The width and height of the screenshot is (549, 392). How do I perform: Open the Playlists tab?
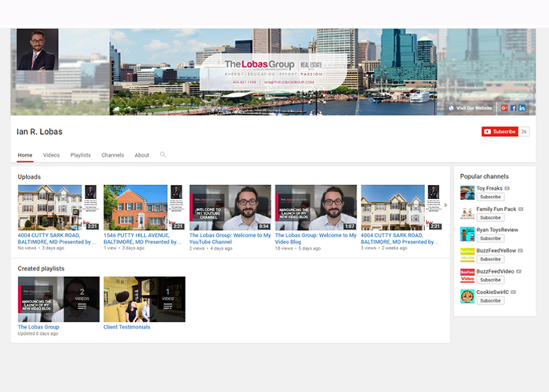coord(81,155)
